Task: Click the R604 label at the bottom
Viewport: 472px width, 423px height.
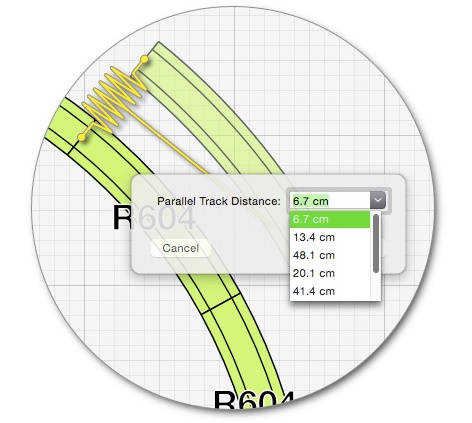Action: point(254,401)
